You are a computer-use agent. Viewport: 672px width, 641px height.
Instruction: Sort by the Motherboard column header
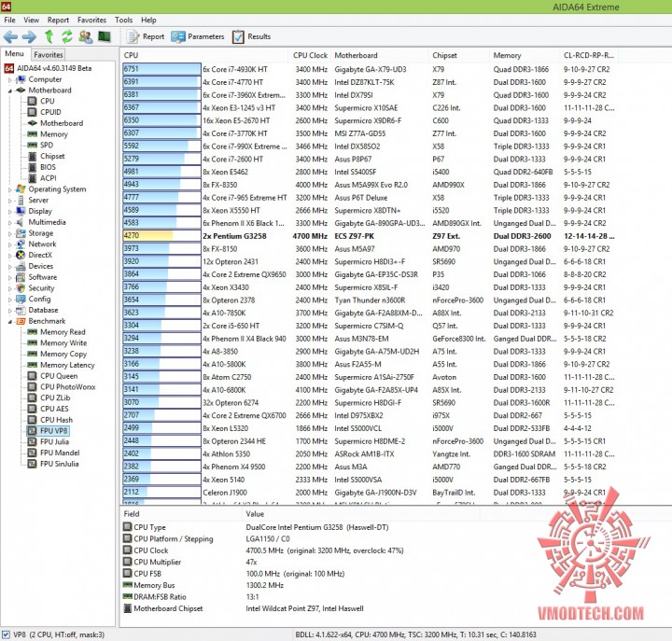(x=379, y=55)
